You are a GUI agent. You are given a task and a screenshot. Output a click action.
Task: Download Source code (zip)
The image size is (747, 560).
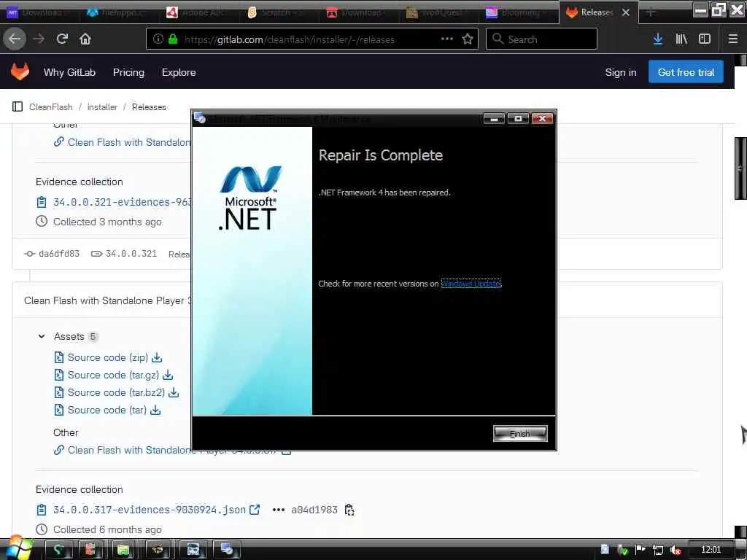click(x=108, y=357)
